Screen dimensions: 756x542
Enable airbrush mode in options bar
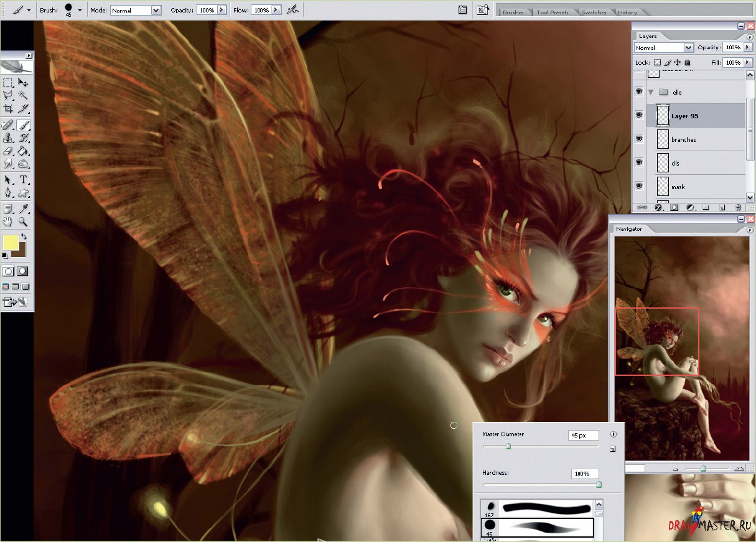pos(292,10)
